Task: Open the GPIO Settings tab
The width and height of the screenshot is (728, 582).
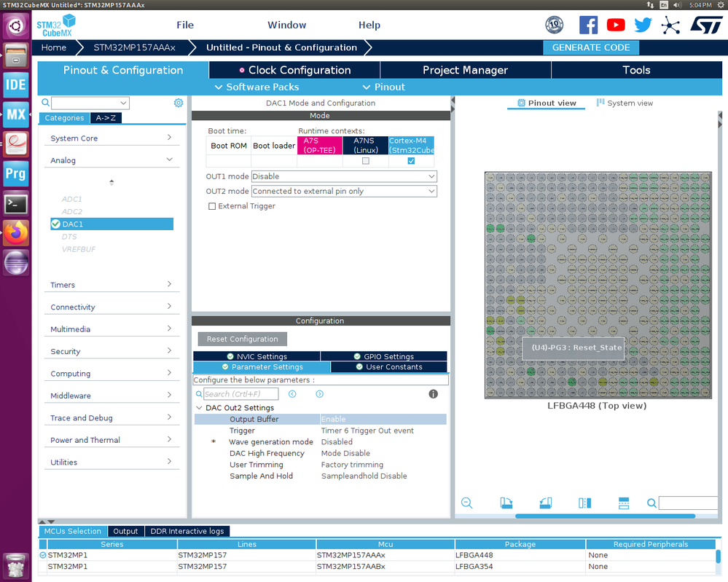Action: click(384, 356)
